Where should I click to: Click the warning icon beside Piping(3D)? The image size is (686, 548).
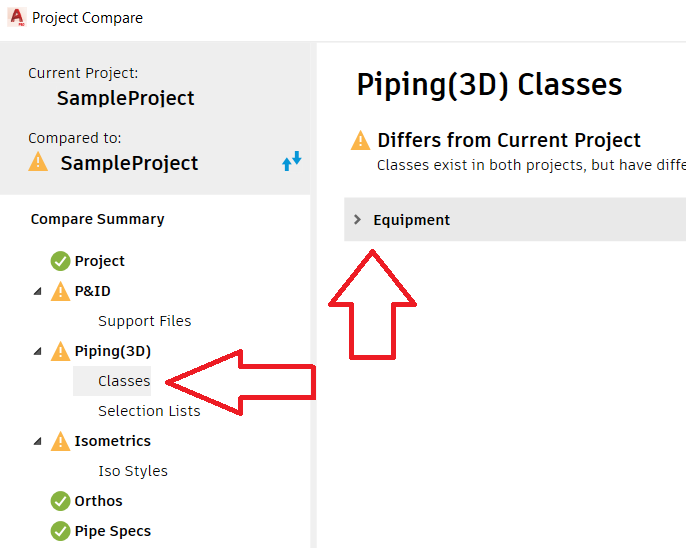point(60,351)
